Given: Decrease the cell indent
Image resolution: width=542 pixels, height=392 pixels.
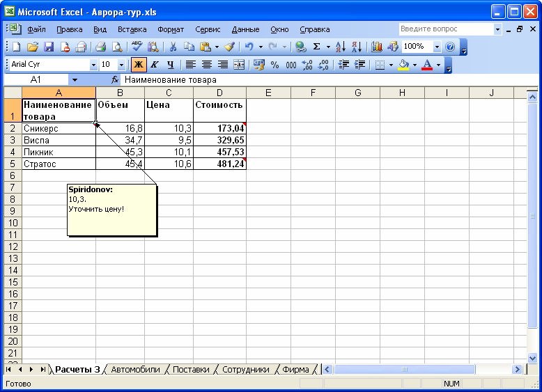Looking at the screenshot, I should coord(343,65).
